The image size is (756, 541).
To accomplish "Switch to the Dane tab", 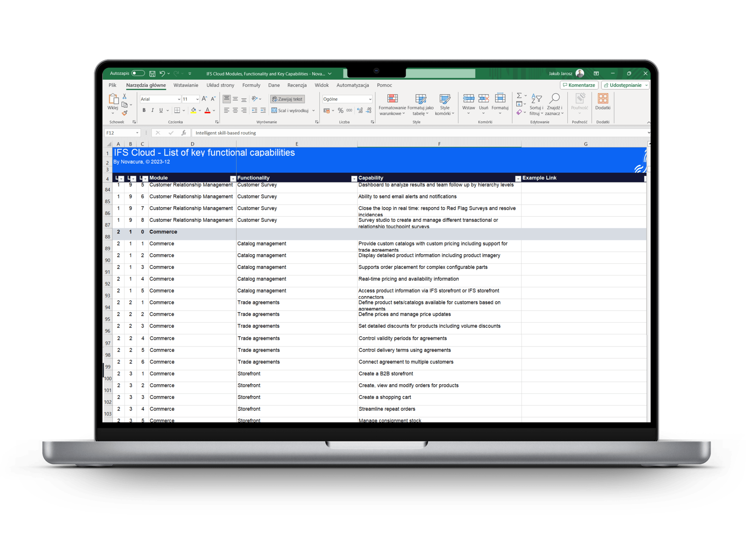I will (x=274, y=85).
